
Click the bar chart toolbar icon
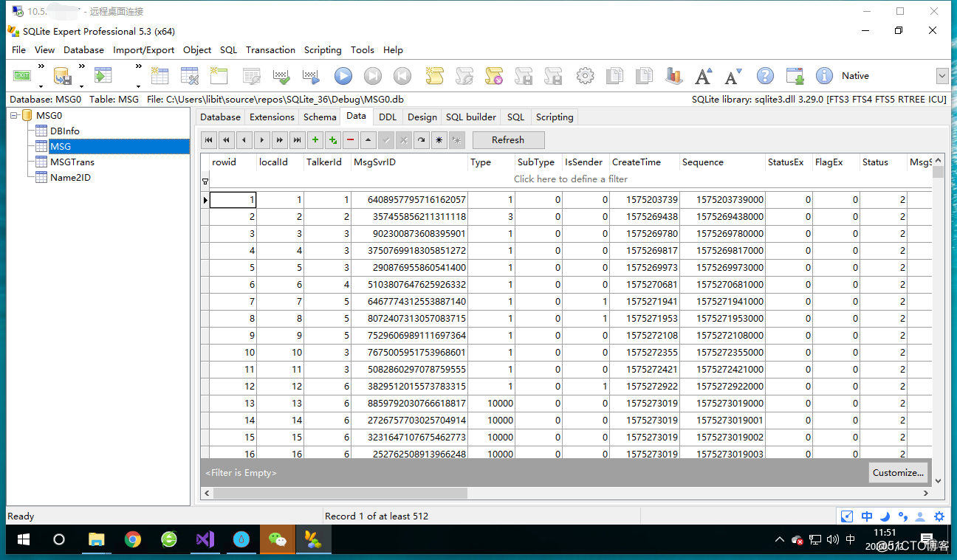tap(673, 75)
